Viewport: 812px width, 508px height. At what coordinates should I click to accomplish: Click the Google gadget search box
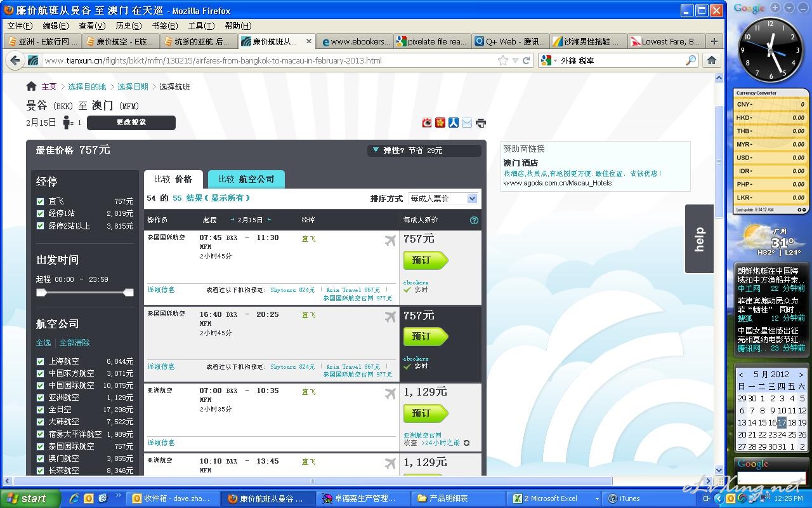click(x=771, y=478)
